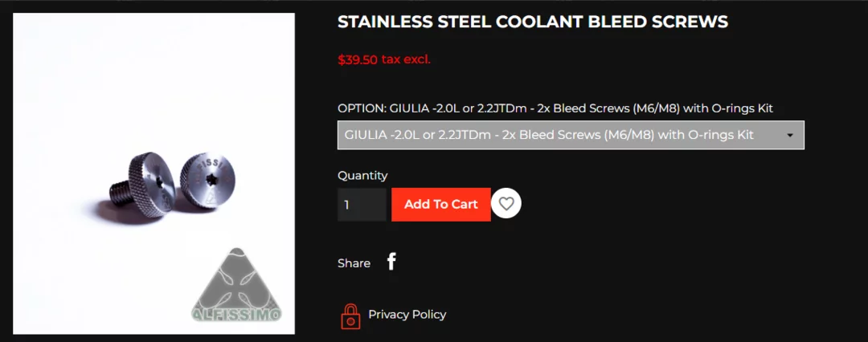Focus the Quantity input field
Viewport: 868px width, 342px height.
coord(362,205)
